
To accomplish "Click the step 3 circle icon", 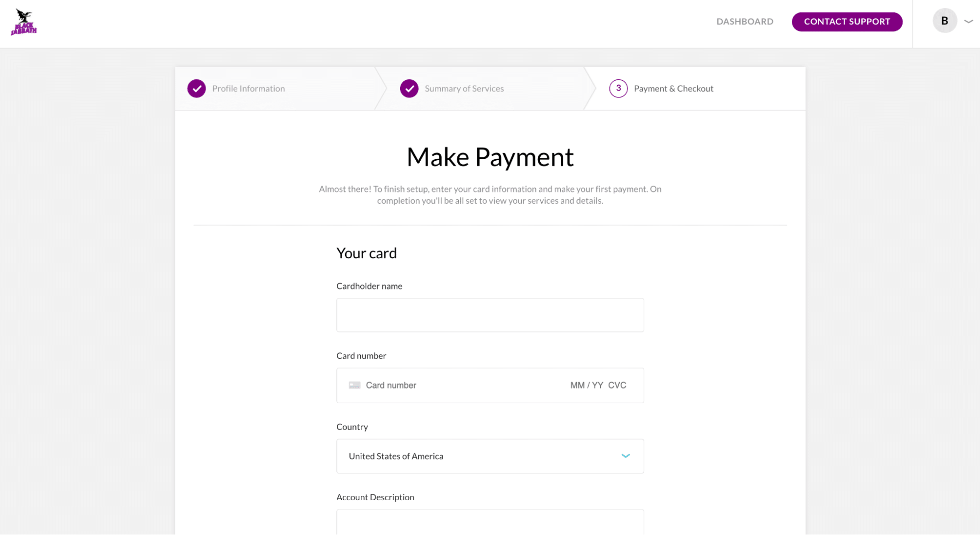I will click(x=618, y=89).
